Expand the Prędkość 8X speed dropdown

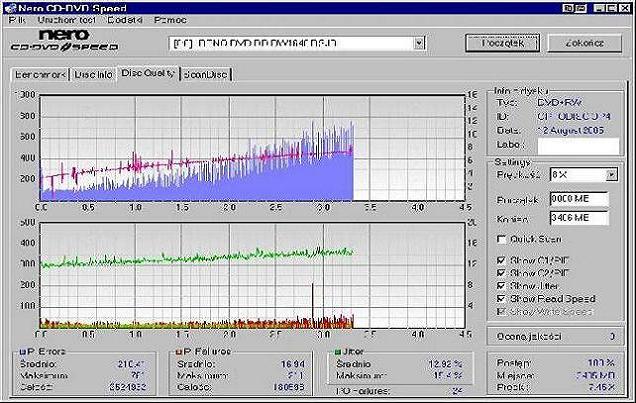(612, 175)
